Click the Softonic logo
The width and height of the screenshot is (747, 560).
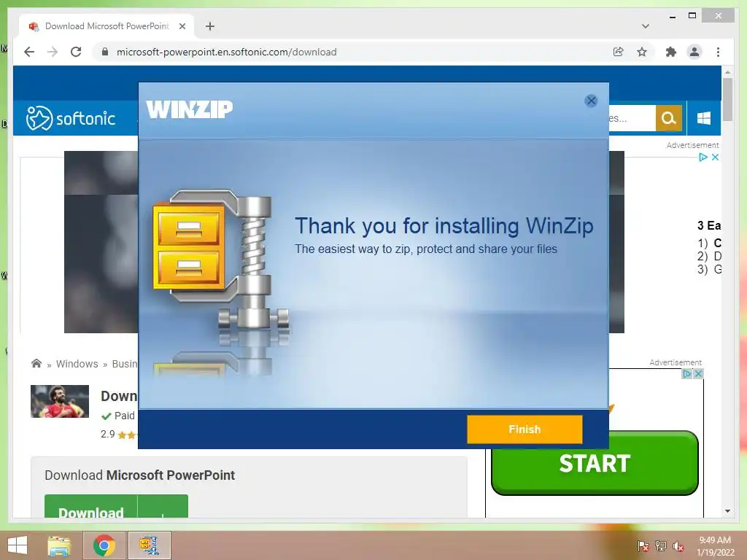[71, 118]
